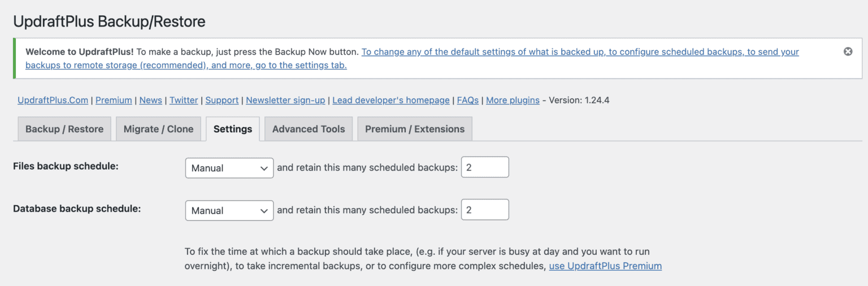Click the Database backup schedule label

click(77, 208)
